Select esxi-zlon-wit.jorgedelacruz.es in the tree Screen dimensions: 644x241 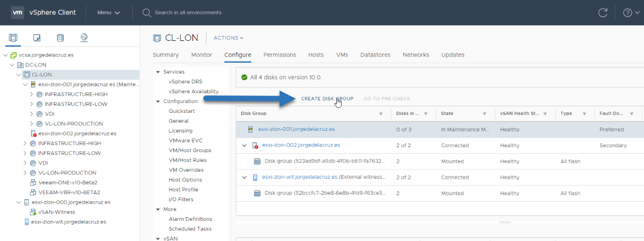point(69,222)
